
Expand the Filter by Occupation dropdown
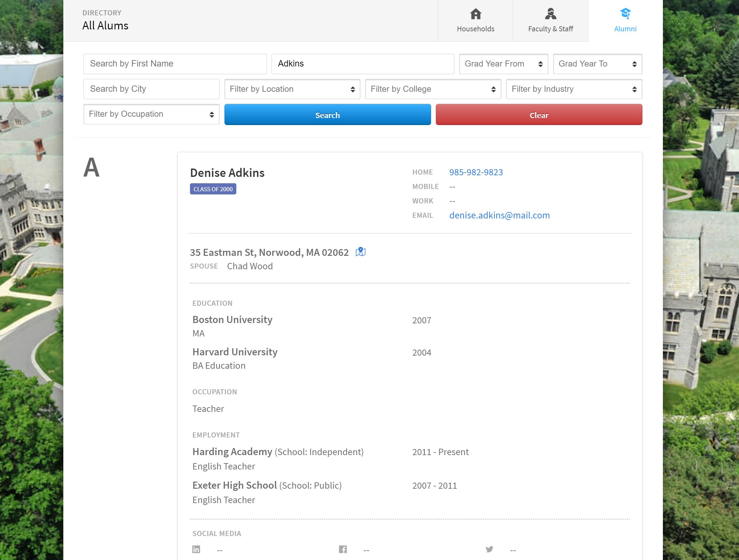[151, 114]
